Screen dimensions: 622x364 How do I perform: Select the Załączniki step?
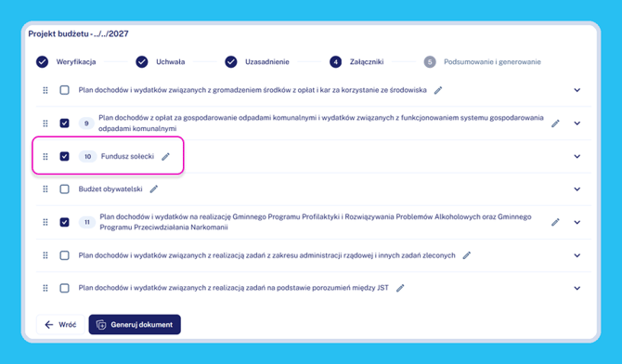click(356, 62)
